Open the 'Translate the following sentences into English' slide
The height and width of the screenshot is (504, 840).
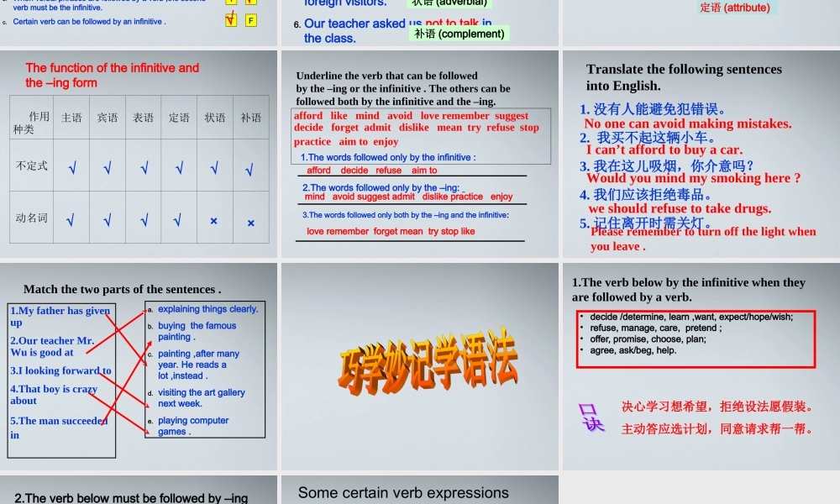coord(701,155)
